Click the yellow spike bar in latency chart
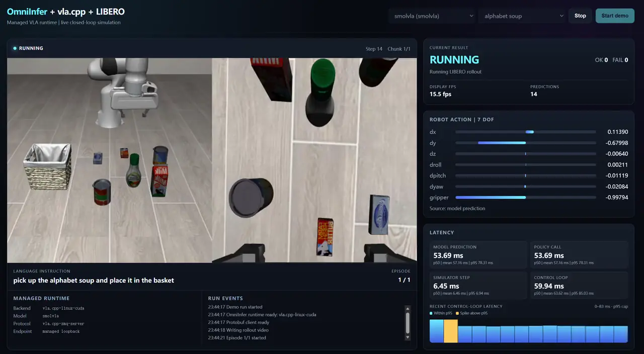The width and height of the screenshot is (644, 354). 451,331
